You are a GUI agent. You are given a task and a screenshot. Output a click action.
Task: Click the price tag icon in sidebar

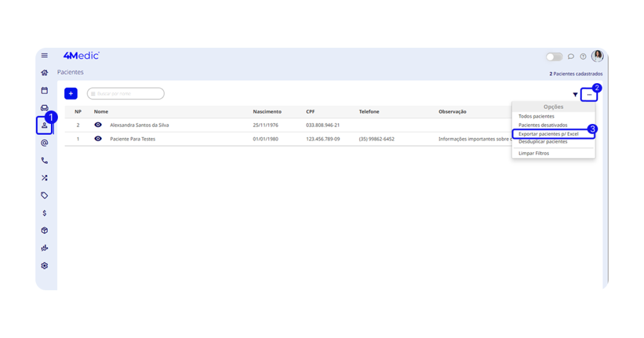pos(45,195)
